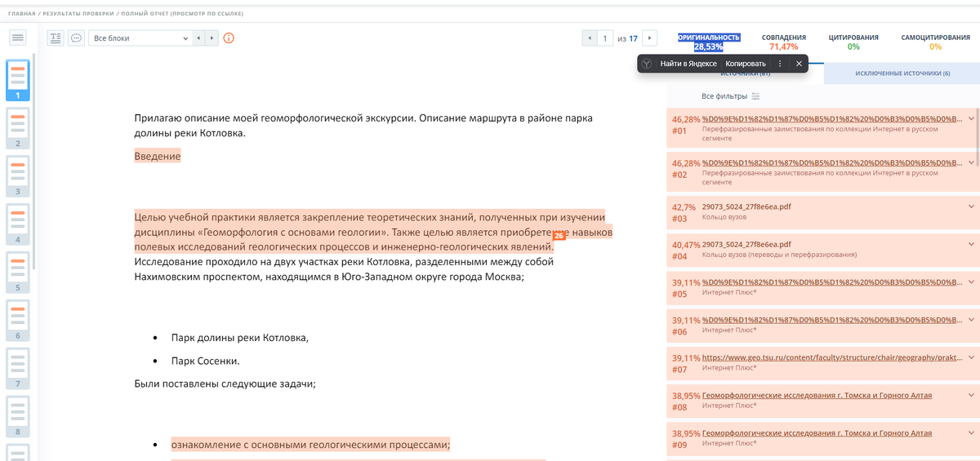Open the 'Все блоки' dropdown

[x=139, y=38]
